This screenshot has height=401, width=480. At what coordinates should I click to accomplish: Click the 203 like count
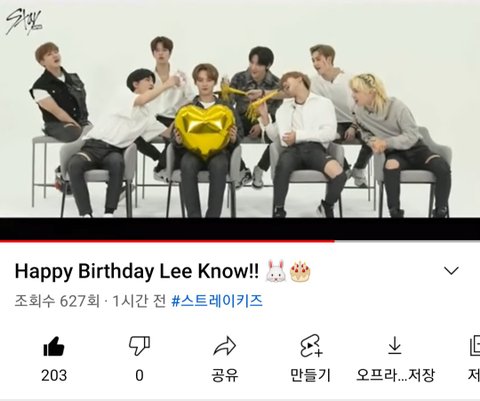click(x=54, y=375)
